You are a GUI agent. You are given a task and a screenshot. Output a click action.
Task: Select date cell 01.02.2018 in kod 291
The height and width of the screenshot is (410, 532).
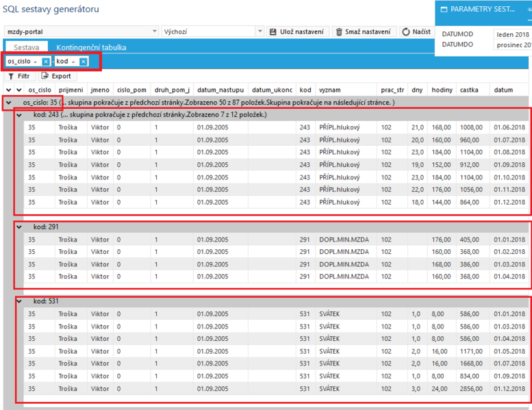[509, 252]
